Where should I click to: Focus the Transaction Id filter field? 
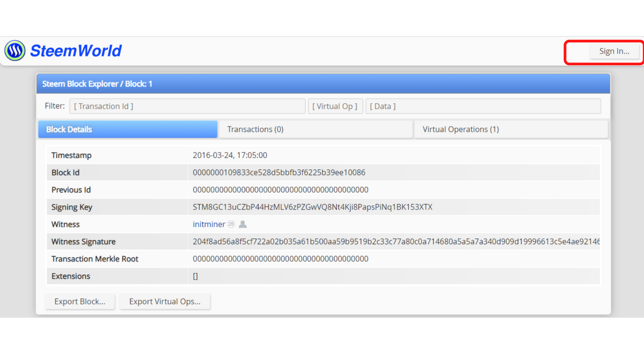pos(187,106)
